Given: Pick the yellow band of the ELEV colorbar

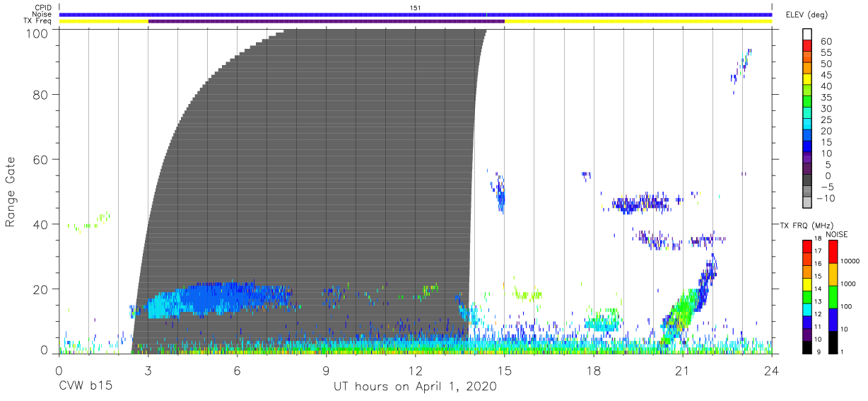Looking at the screenshot, I should [x=807, y=79].
